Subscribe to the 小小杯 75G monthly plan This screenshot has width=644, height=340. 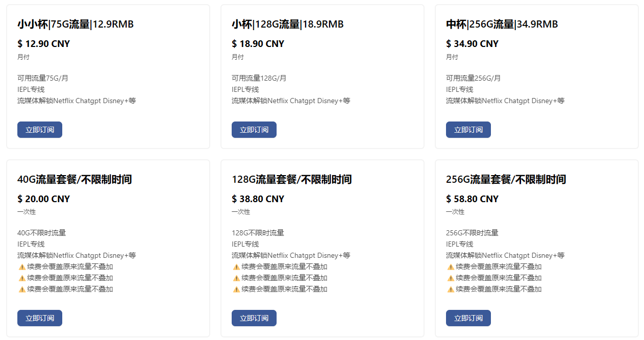[x=40, y=130]
